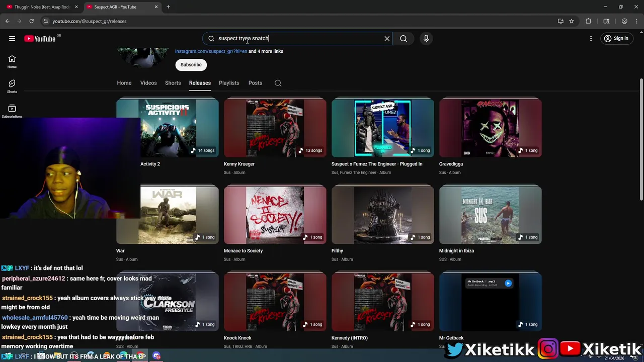Open the Posts tab
The image size is (644, 362).
tap(255, 83)
